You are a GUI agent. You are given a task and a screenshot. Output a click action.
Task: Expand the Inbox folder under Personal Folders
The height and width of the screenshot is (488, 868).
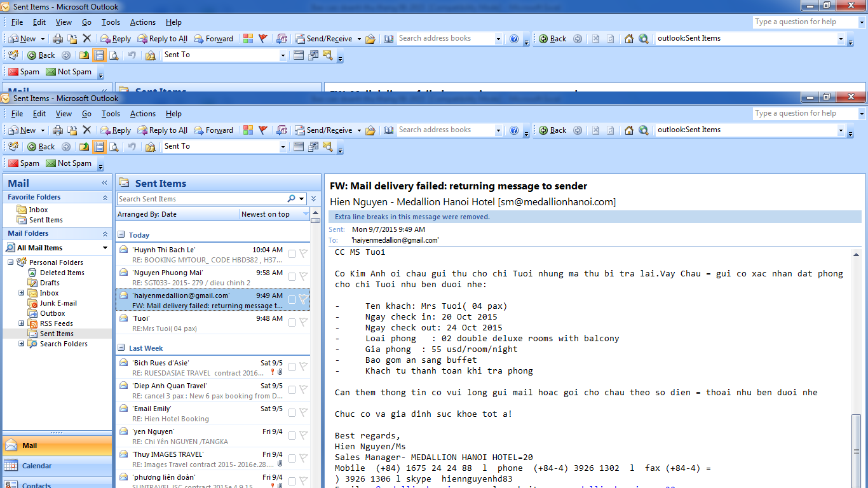(x=22, y=293)
